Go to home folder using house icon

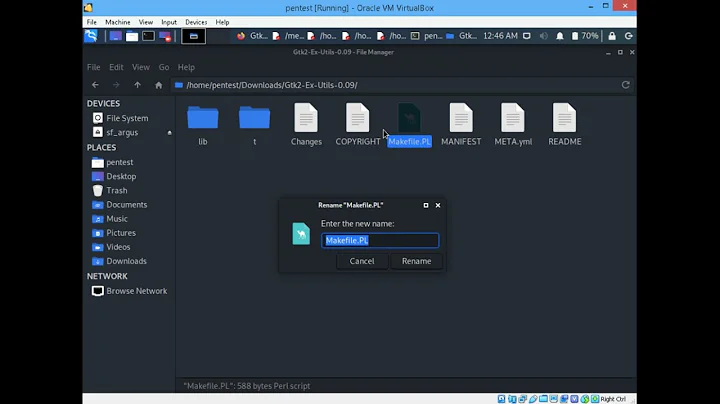click(158, 85)
